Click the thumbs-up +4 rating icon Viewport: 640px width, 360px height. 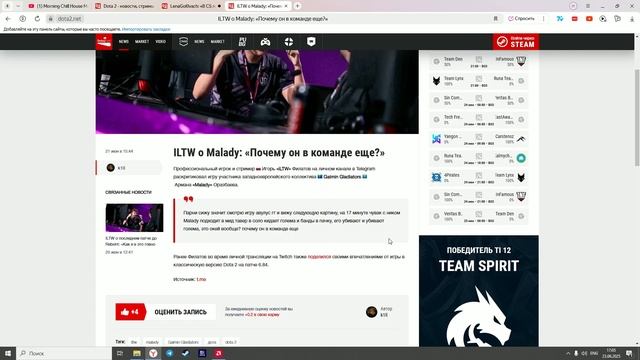click(130, 312)
